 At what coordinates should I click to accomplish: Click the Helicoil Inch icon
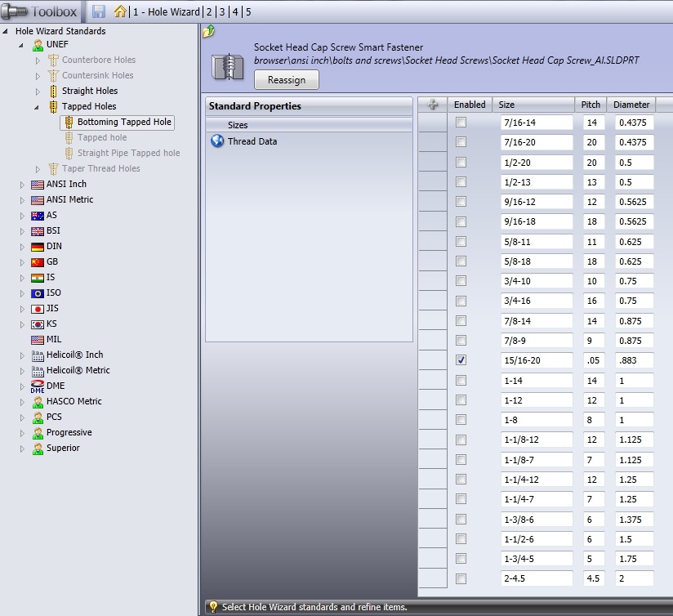coord(38,355)
